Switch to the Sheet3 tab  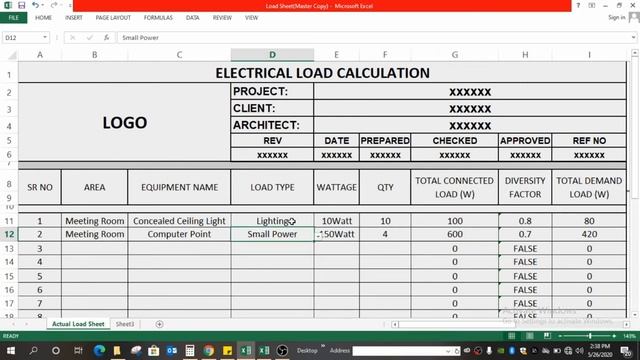tap(124, 324)
